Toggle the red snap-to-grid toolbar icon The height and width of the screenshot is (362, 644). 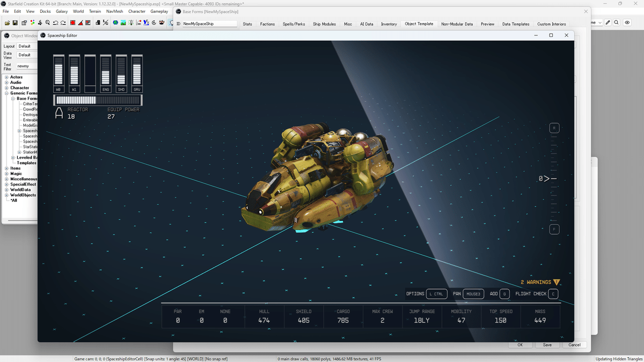coord(72,23)
